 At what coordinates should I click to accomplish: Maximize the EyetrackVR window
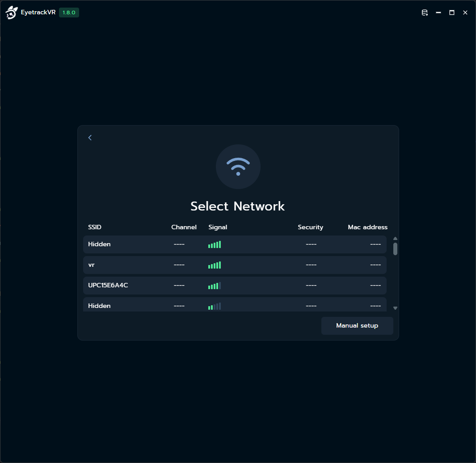point(452,13)
